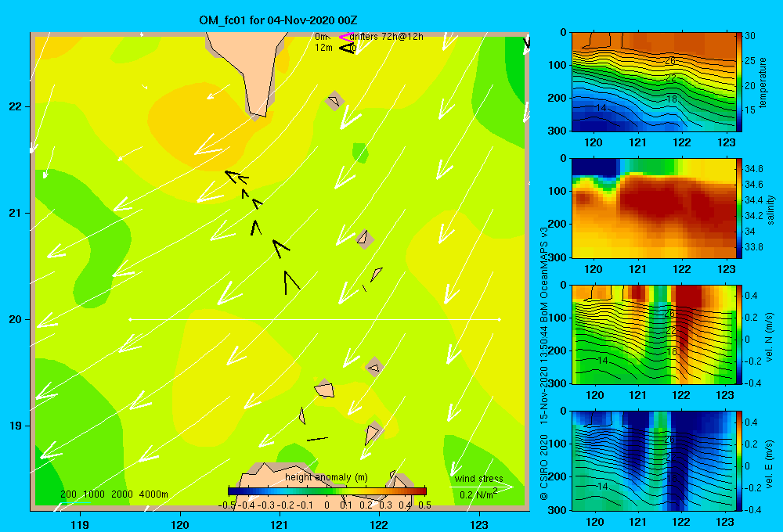Click the map title OM_fc01 for 04-Nov-2020 00Z
This screenshot has height=532, width=783.
pos(278,20)
